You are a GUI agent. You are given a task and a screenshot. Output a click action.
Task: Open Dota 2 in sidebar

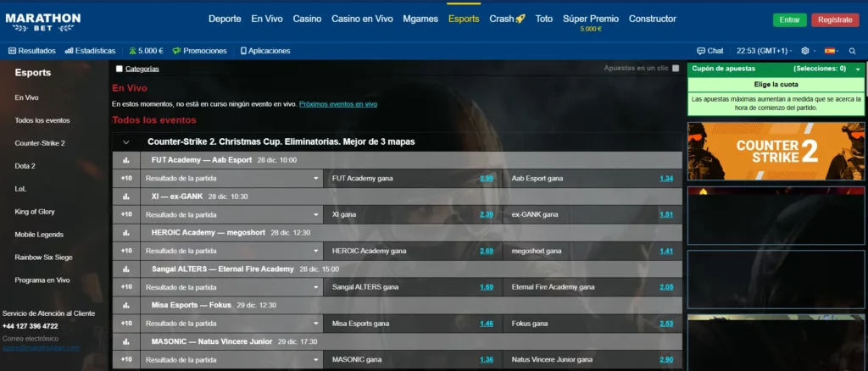[x=25, y=166]
